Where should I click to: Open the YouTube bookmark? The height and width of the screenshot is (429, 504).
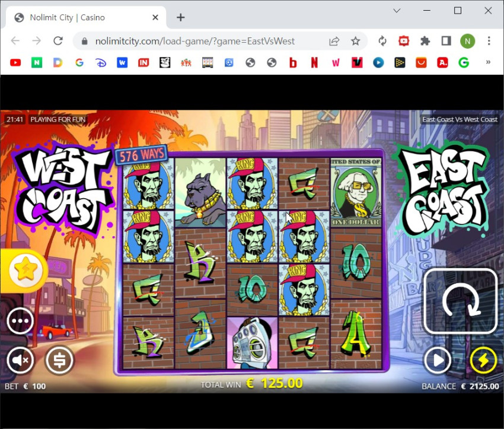[x=15, y=62]
